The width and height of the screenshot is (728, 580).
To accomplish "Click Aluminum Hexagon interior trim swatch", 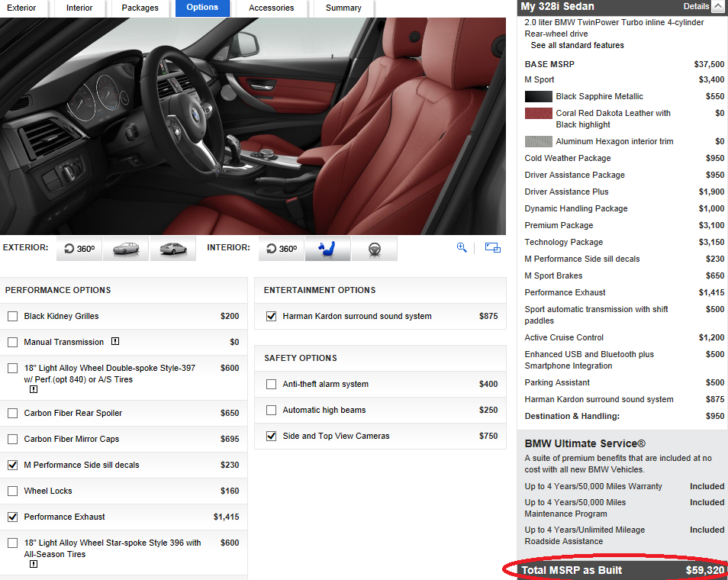I will click(x=539, y=141).
